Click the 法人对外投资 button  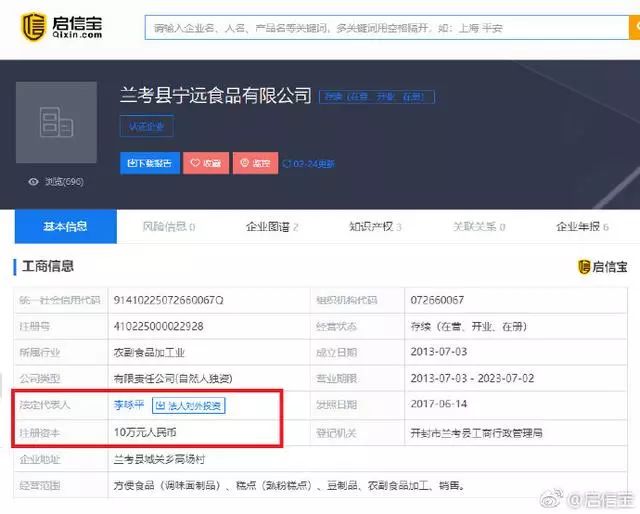(x=189, y=405)
